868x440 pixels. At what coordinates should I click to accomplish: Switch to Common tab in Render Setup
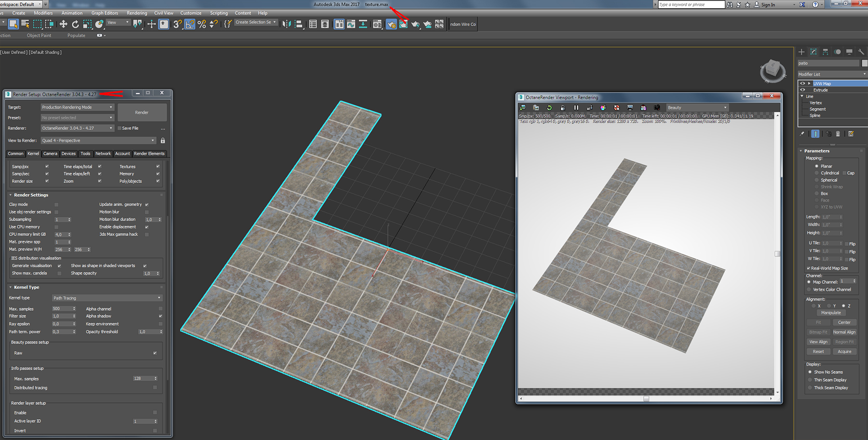tap(15, 153)
